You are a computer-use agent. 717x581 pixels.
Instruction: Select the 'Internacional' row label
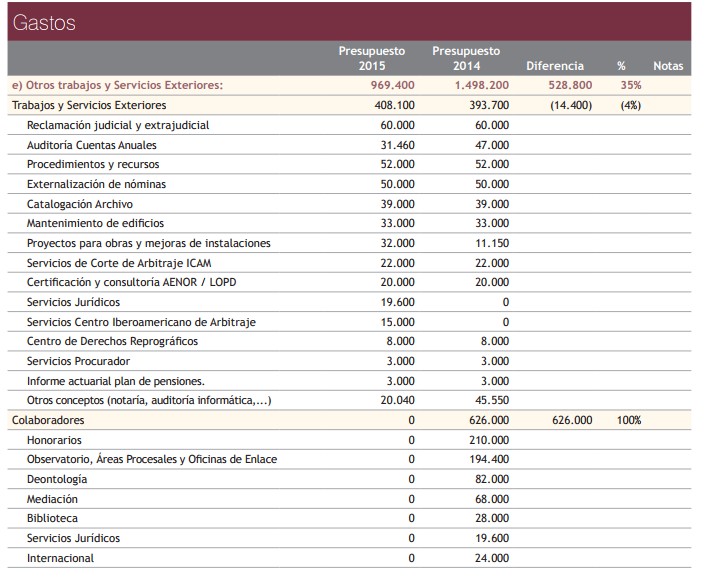point(60,558)
